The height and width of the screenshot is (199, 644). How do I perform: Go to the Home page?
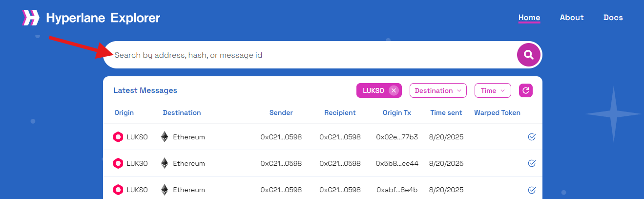(529, 18)
